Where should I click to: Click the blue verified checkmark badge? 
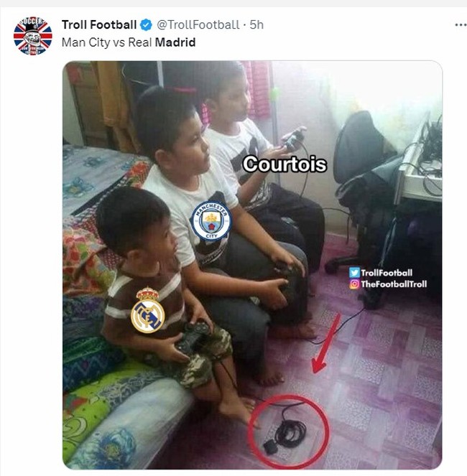click(x=146, y=25)
